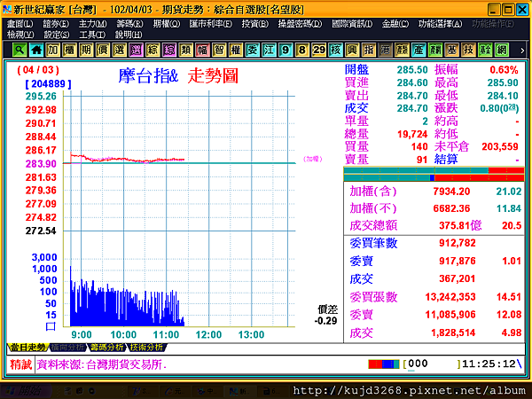Click the upper teal-red buy/sell ratio bar
Viewport: 532px width, 399px height.
coord(434,170)
